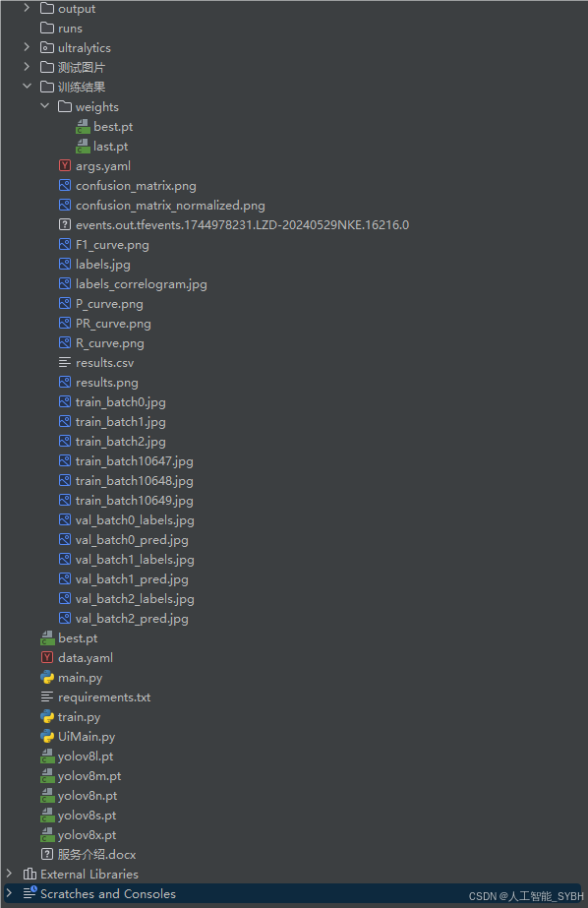Select val_batch0_pred.jpg file
Screen dimensions: 588x908
click(132, 540)
